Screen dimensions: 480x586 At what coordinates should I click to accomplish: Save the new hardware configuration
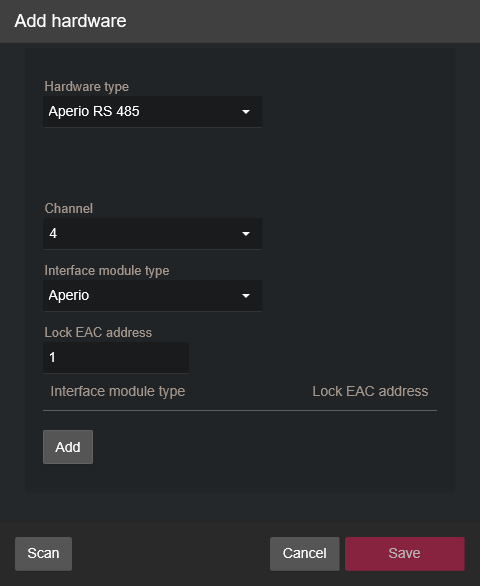(404, 553)
